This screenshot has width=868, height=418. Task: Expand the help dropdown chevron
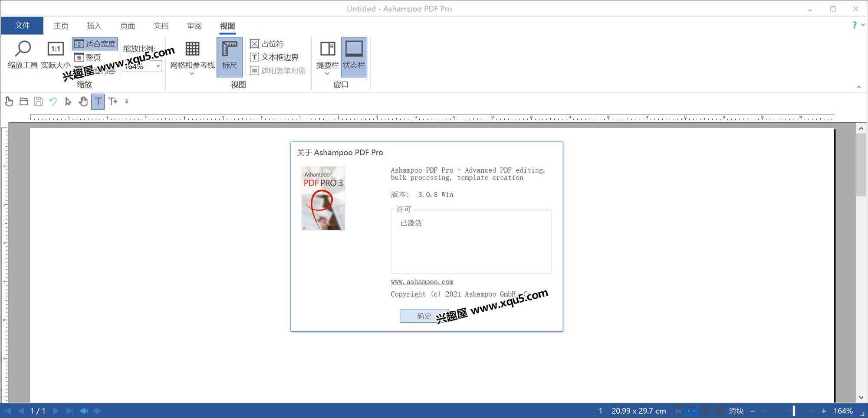(863, 25)
